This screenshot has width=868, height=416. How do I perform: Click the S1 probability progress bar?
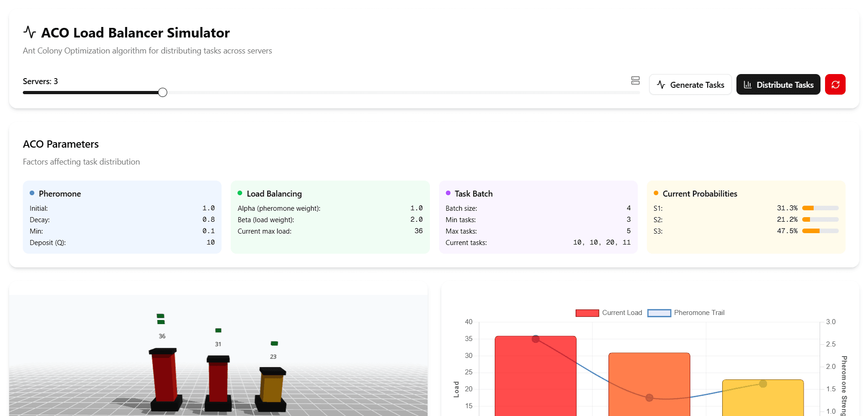click(x=820, y=208)
